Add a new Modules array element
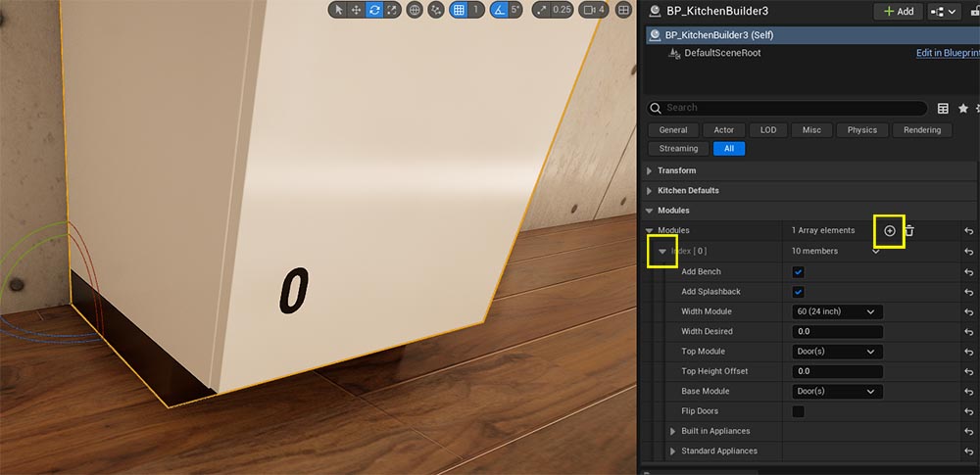980x475 pixels. [890, 230]
